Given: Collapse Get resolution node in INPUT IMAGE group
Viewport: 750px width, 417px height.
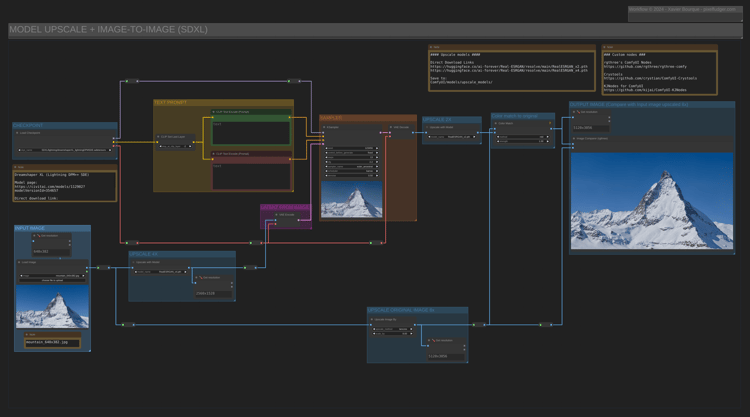Looking at the screenshot, I should tap(34, 236).
